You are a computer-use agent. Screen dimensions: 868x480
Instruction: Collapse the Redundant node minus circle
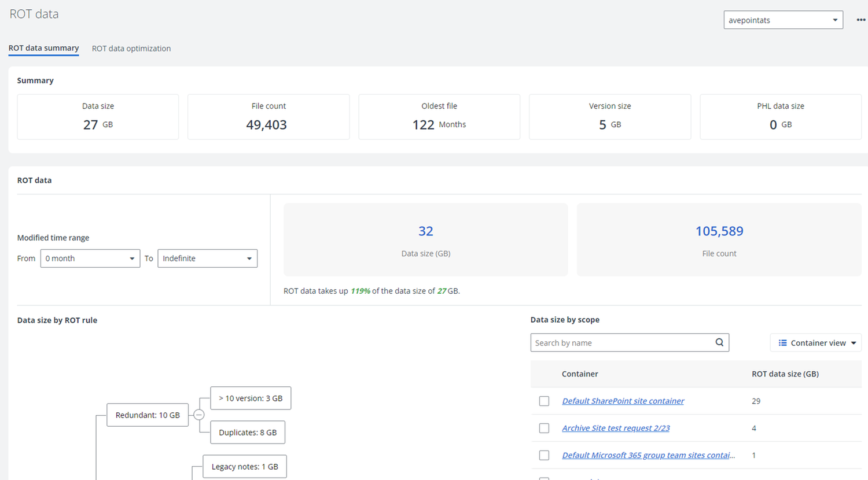(199, 415)
